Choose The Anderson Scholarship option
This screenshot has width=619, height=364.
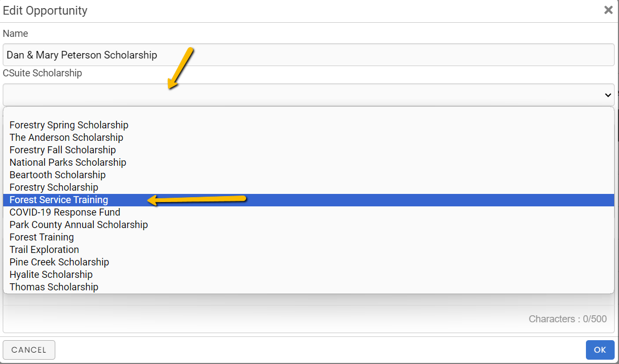tap(66, 138)
